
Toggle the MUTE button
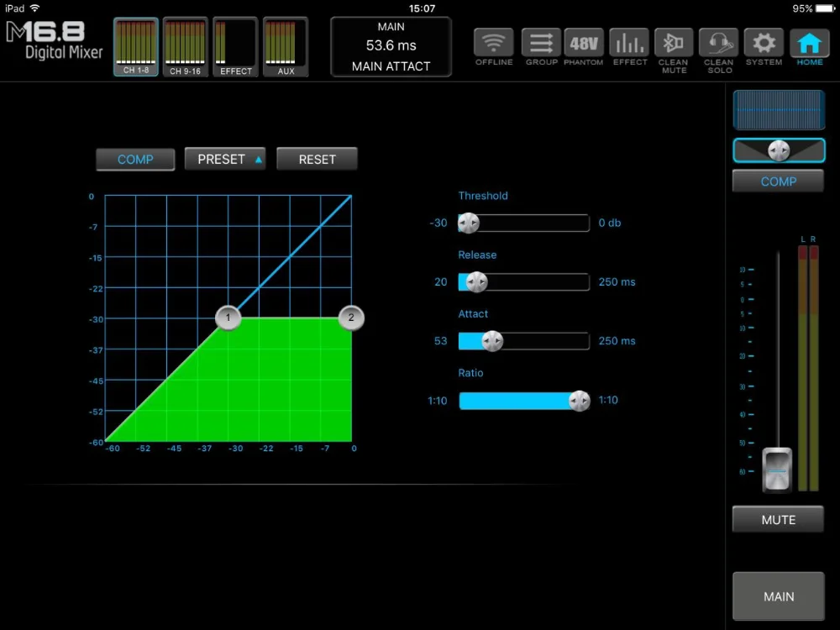(x=779, y=520)
